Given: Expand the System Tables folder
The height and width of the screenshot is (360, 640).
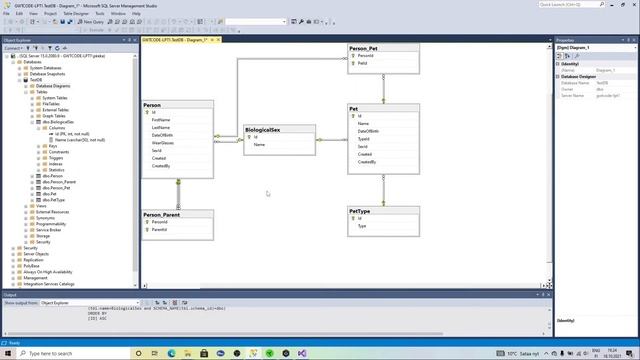Looking at the screenshot, I should tap(32, 98).
